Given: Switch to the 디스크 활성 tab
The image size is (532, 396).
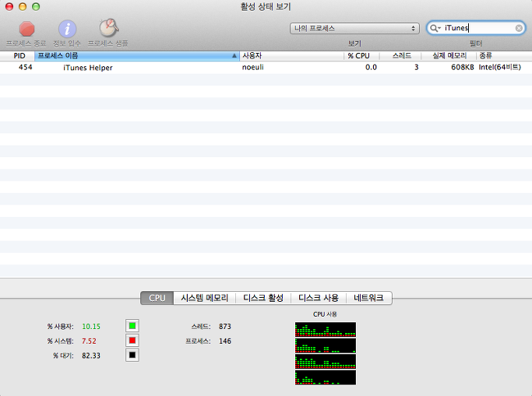Looking at the screenshot, I should [x=263, y=298].
